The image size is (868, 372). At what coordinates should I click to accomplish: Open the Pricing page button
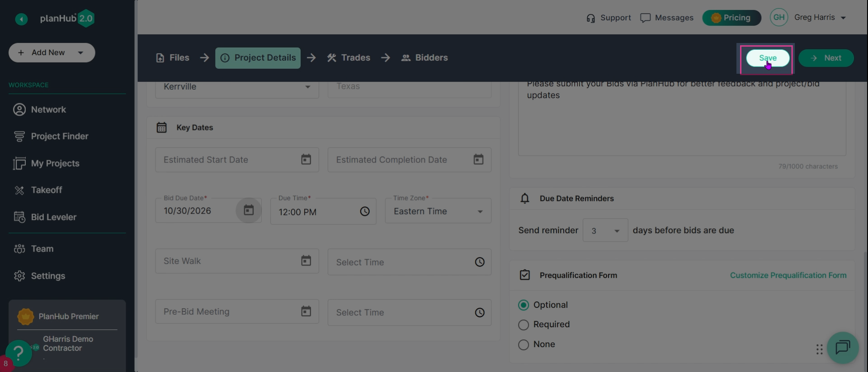731,18
